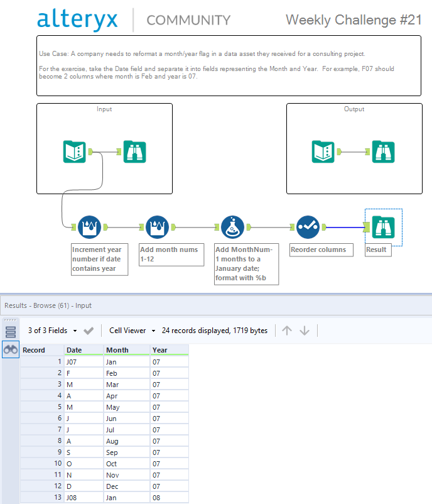Screen dimensions: 432x504
Task: Click the Oct cell in Month column
Action: coord(127,464)
